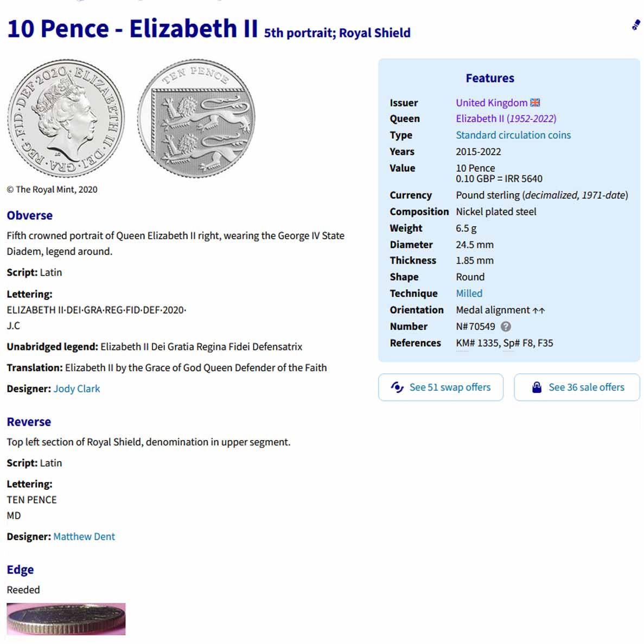Click the See 51 swap offers button
The height and width of the screenshot is (644, 644).
441,387
